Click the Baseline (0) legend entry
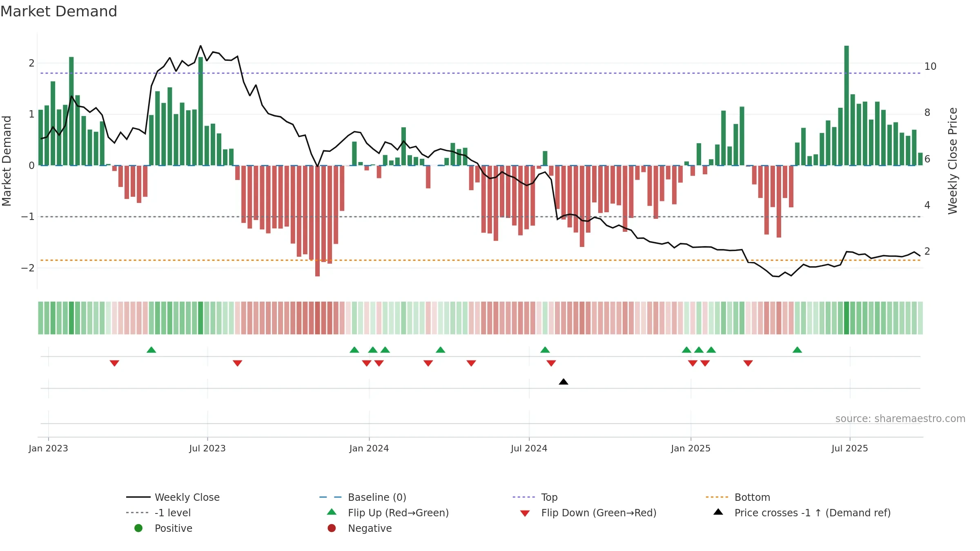The height and width of the screenshot is (551, 980). pos(363,497)
